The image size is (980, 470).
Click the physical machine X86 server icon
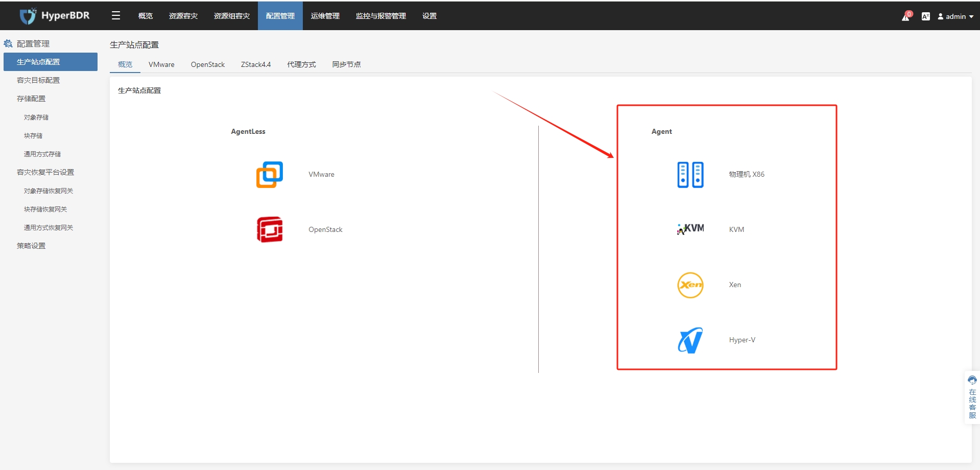pos(690,175)
